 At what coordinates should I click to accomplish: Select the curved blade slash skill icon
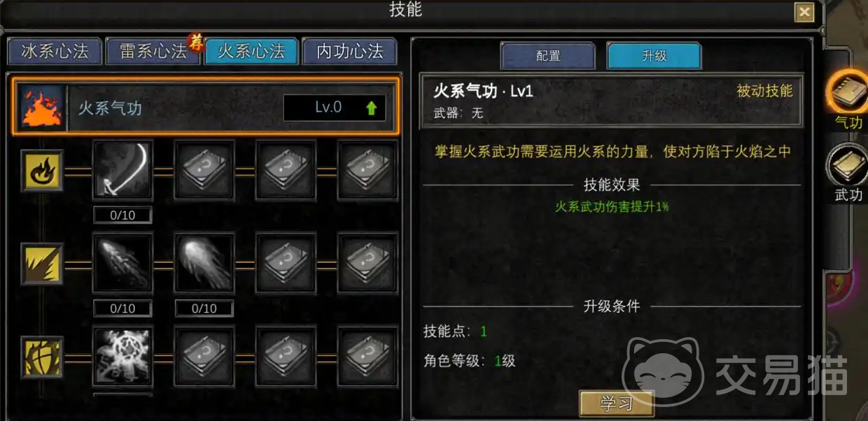click(x=122, y=169)
